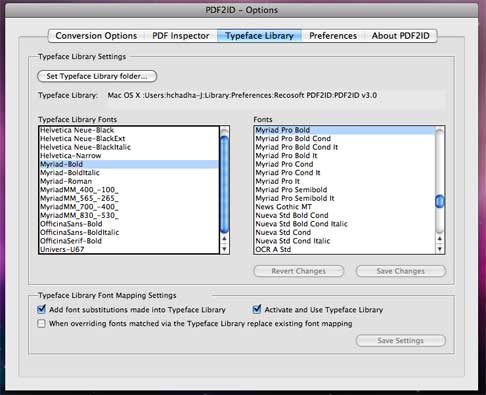Click the Revert Changes button
486x395 pixels.
pyautogui.click(x=299, y=271)
